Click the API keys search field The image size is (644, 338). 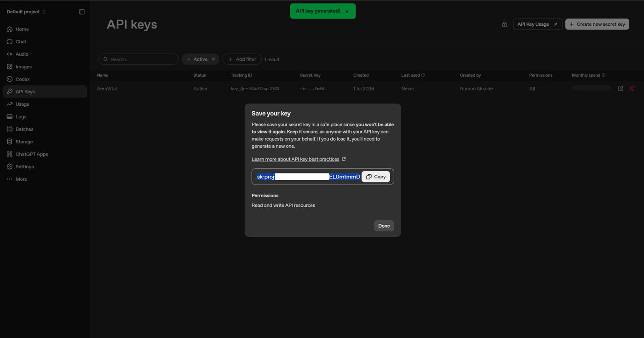(x=138, y=59)
